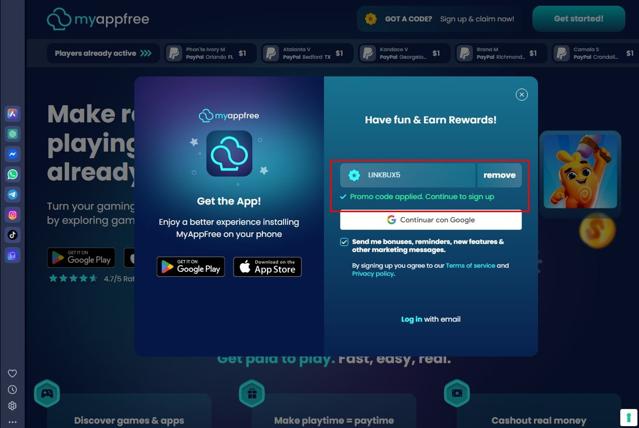Image resolution: width=639 pixels, height=428 pixels.
Task: Open browsing history clock icon
Action: click(12, 389)
